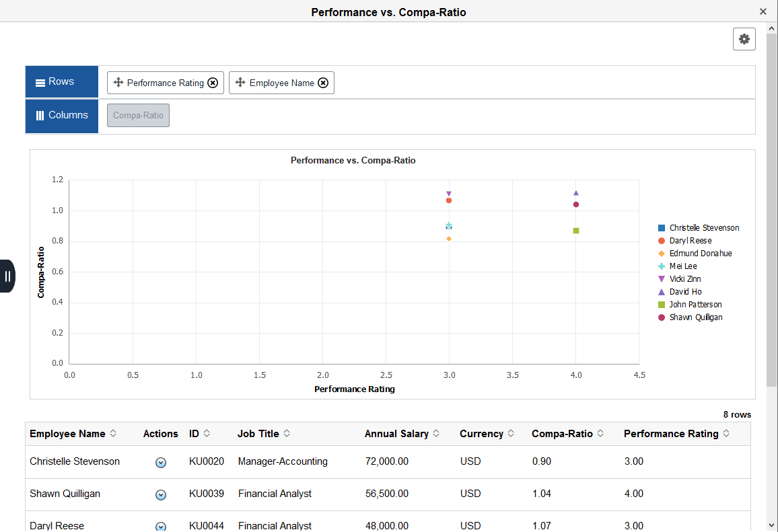This screenshot has width=778, height=532.
Task: Remove Employee Name using its X icon
Action: click(x=323, y=83)
